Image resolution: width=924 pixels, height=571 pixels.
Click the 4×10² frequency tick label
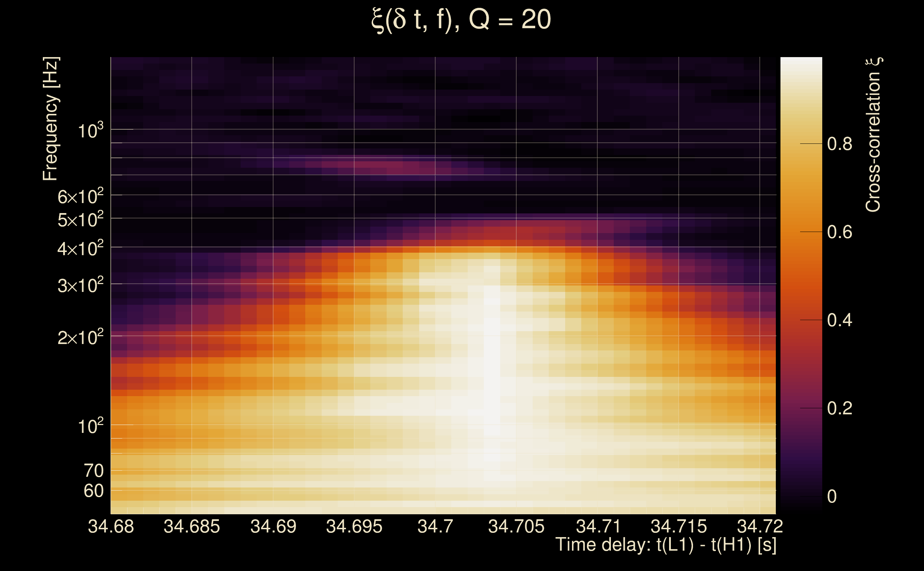(x=80, y=248)
